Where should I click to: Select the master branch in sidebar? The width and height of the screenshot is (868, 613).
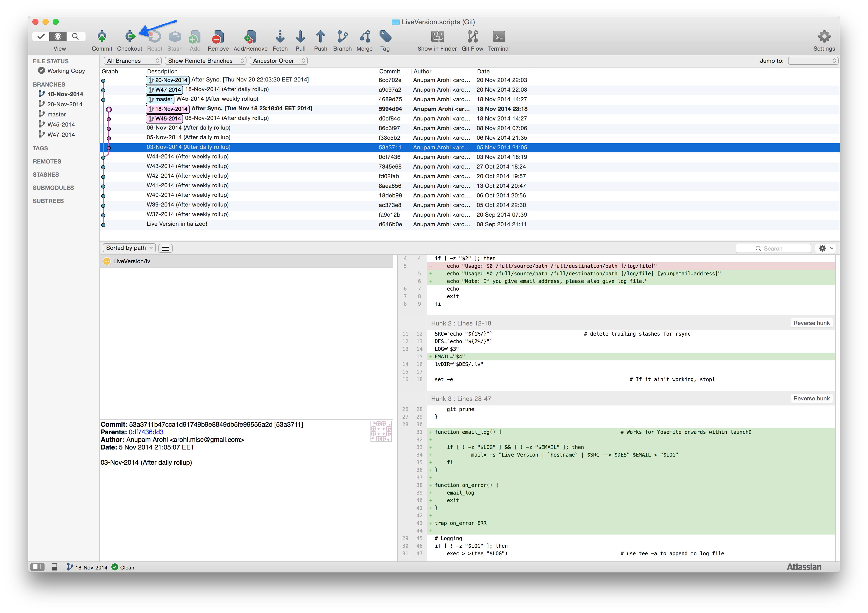pyautogui.click(x=56, y=114)
